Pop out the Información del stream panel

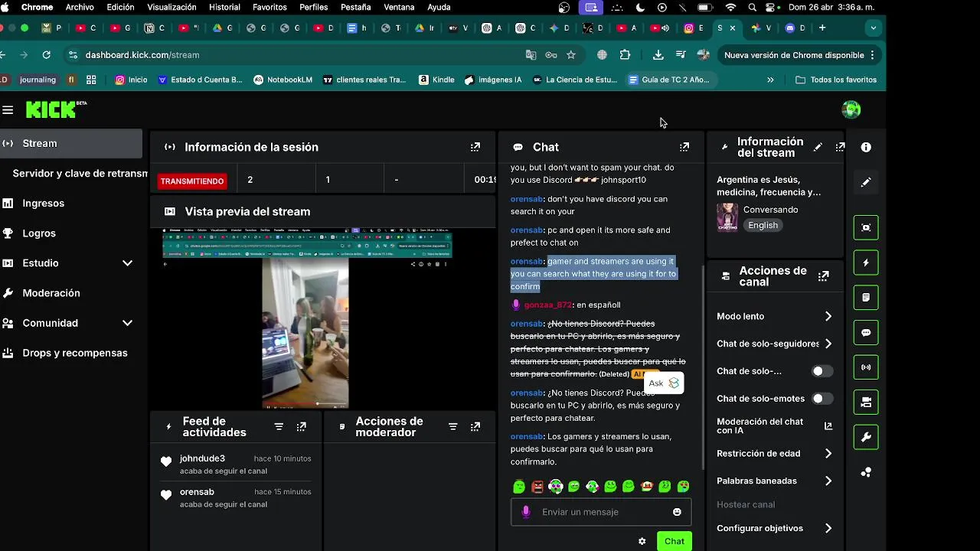pos(840,147)
